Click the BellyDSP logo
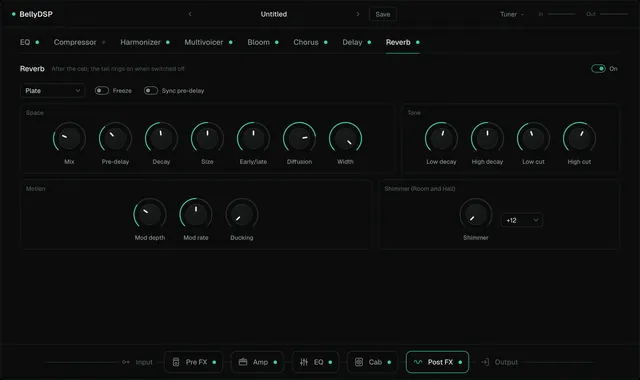This screenshot has width=640, height=380. pyautogui.click(x=32, y=14)
